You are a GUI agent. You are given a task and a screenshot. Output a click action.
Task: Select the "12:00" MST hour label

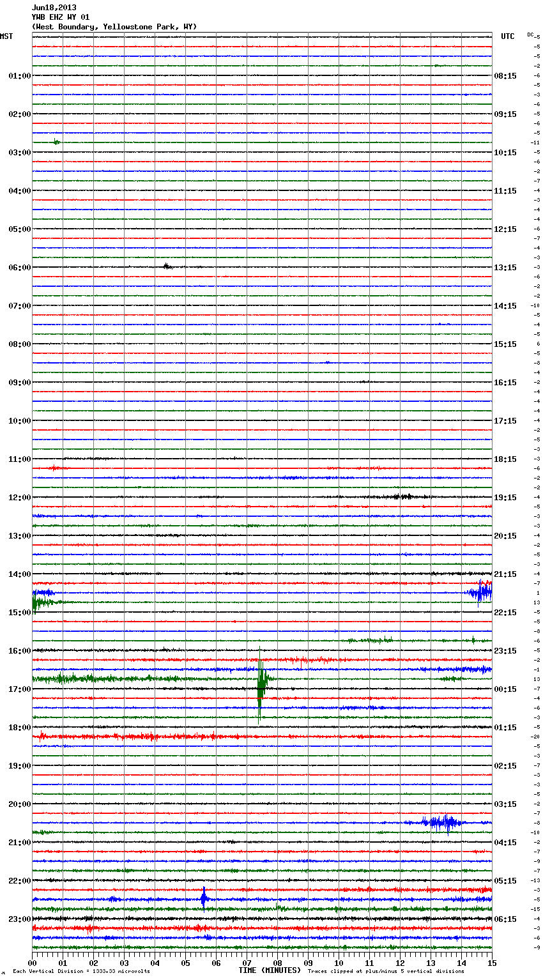click(x=20, y=498)
